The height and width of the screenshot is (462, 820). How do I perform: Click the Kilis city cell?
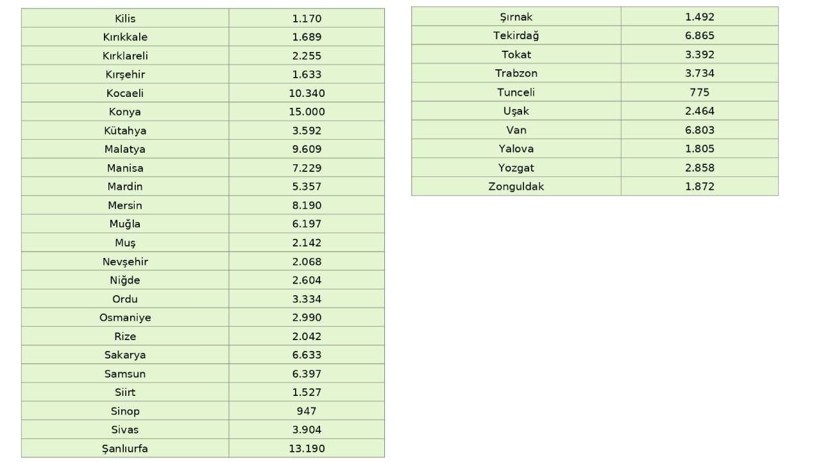(125, 18)
